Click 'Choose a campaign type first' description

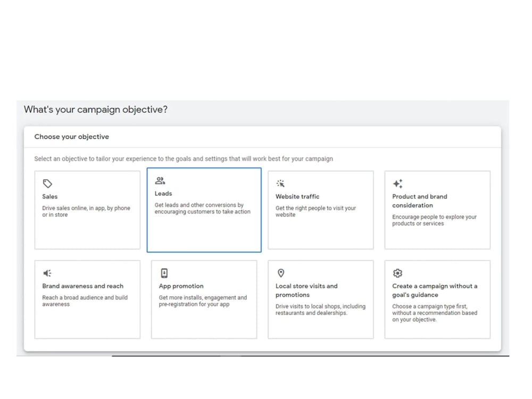[435, 313]
